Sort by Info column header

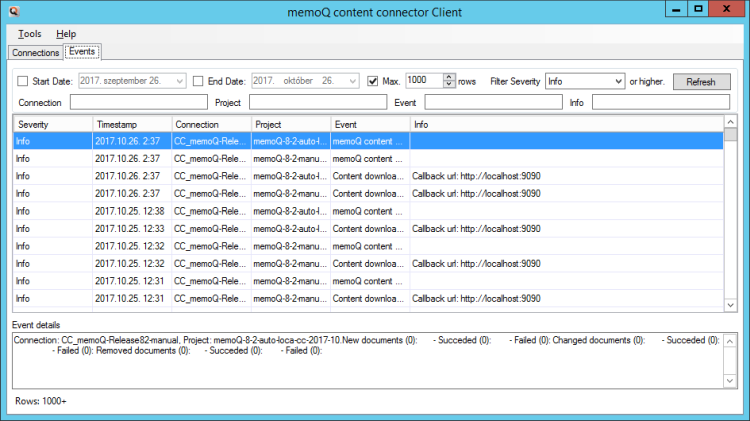567,124
